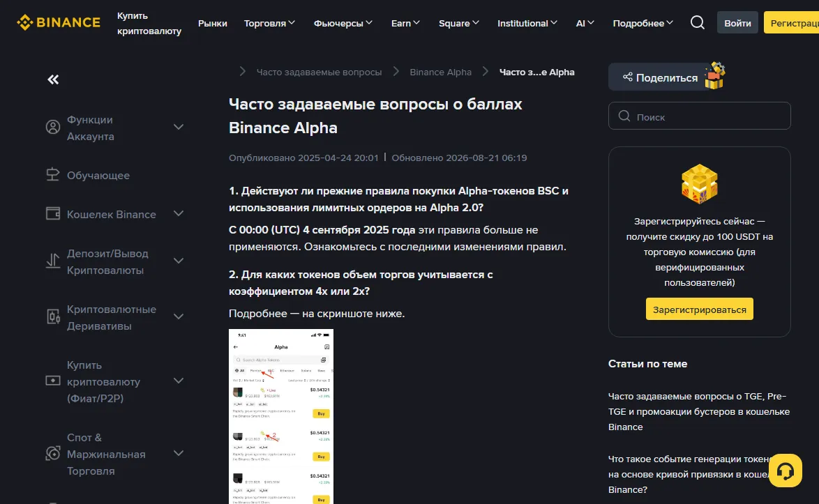
Task: Open the Торговля dropdown menu
Action: (x=269, y=23)
